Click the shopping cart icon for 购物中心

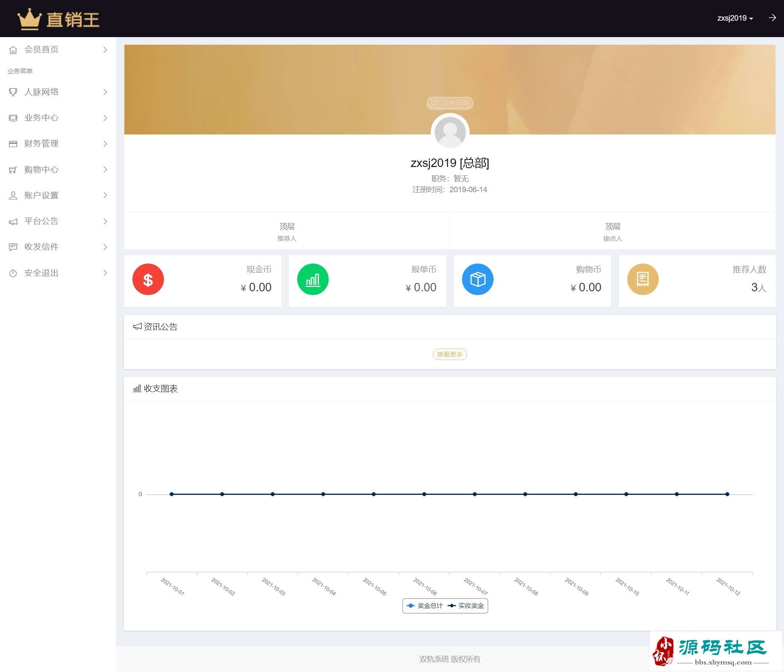click(13, 170)
